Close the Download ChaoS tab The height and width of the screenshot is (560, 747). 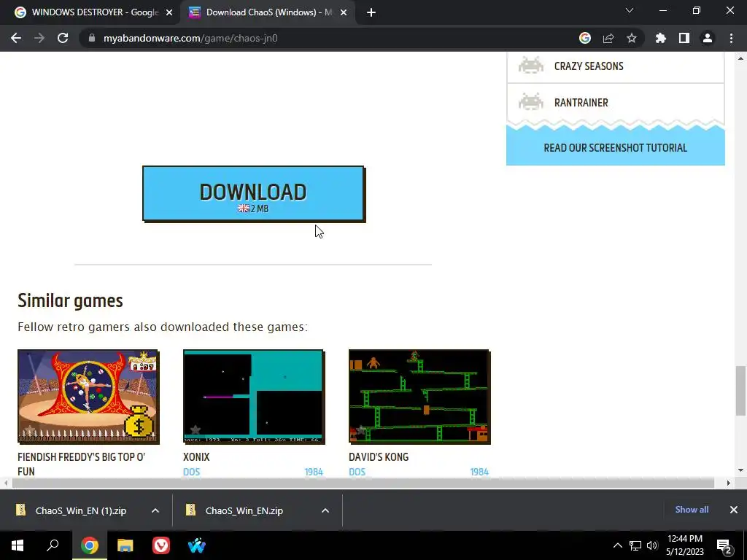pos(344,12)
